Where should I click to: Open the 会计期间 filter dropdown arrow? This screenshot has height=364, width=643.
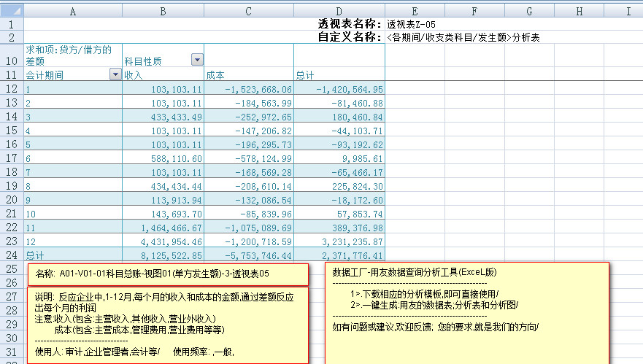115,74
